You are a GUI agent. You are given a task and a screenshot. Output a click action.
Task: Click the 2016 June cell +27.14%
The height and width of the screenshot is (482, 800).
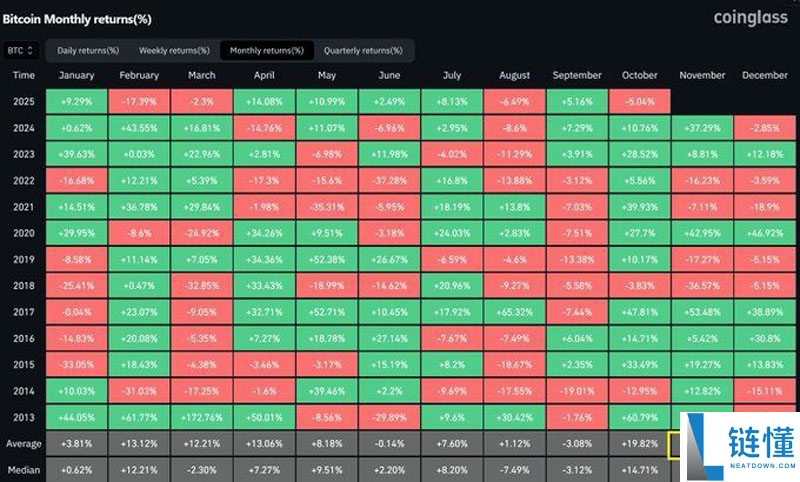pos(389,339)
